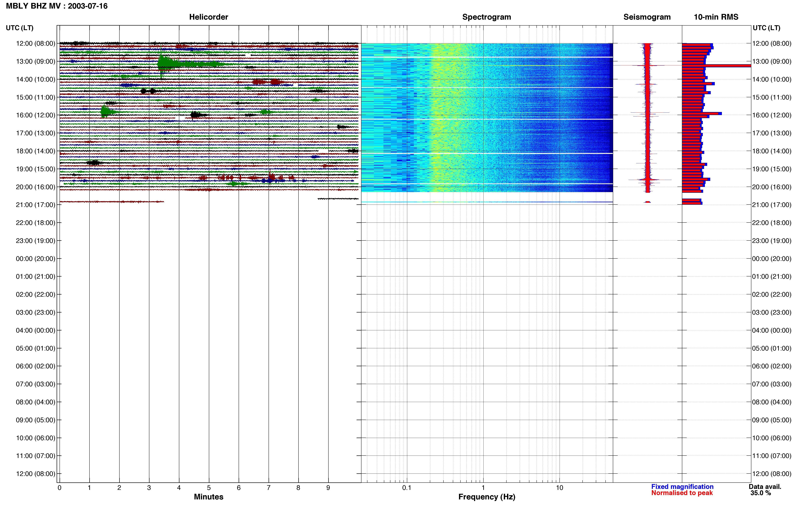The width and height of the screenshot is (812, 508).
Task: Select the 18:00 (14:00) label on the Helicorder axis
Action: pos(36,151)
